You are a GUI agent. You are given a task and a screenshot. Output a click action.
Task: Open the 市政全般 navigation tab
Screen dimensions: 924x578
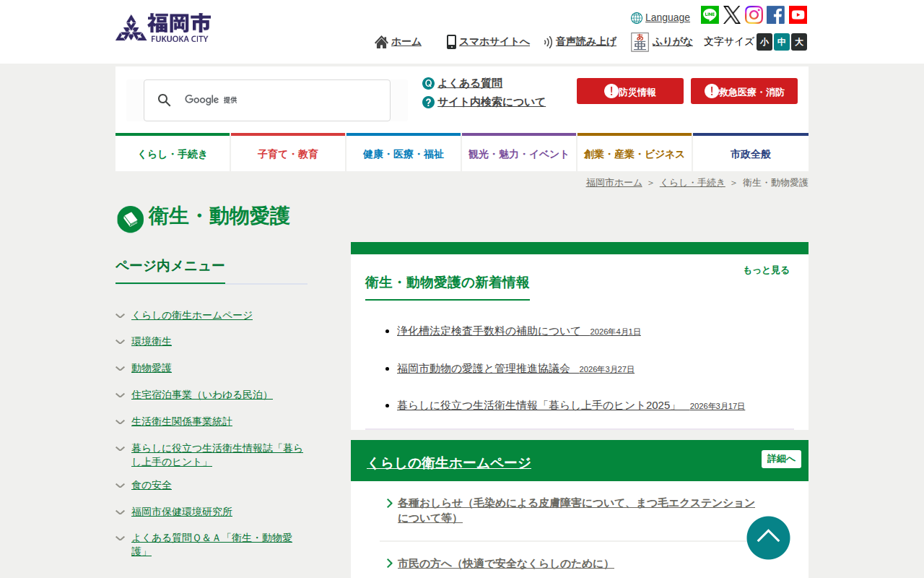click(751, 152)
